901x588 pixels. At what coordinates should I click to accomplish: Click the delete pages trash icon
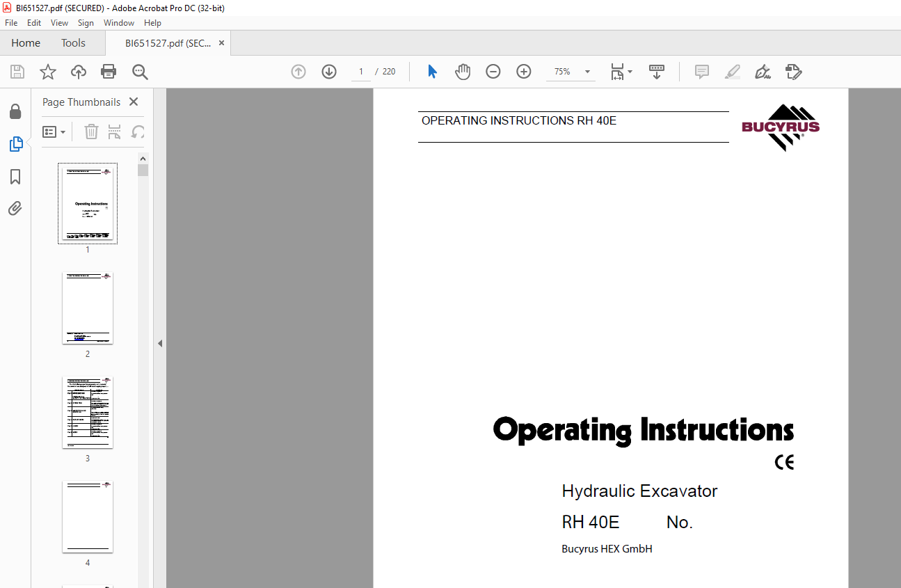[x=91, y=132]
